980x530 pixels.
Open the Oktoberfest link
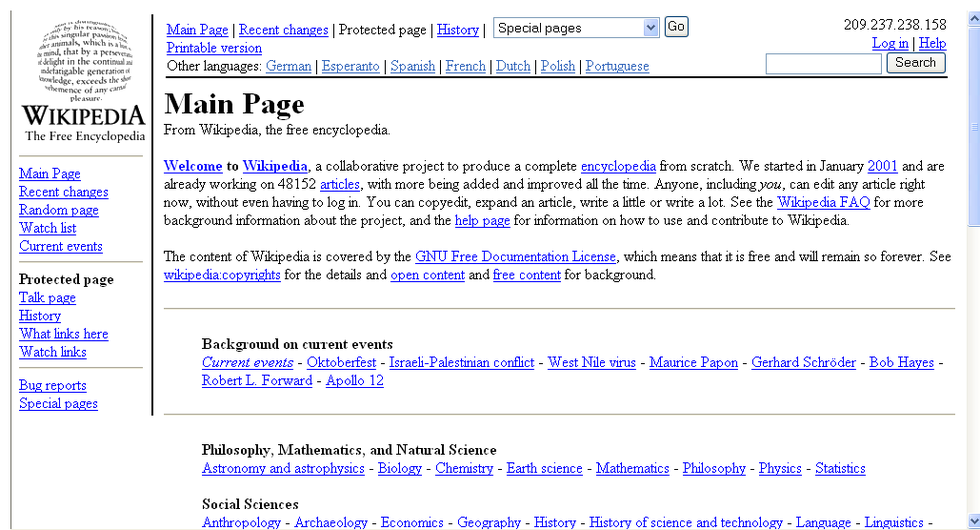[341, 362]
